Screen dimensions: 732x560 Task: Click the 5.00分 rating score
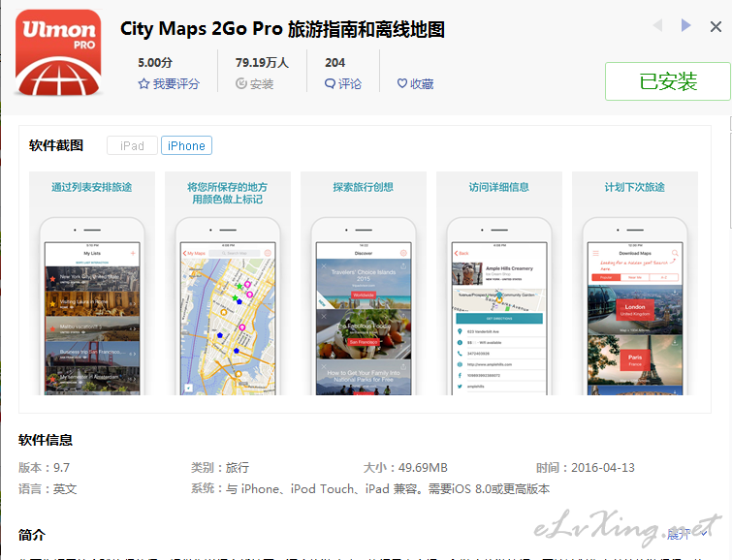(155, 63)
